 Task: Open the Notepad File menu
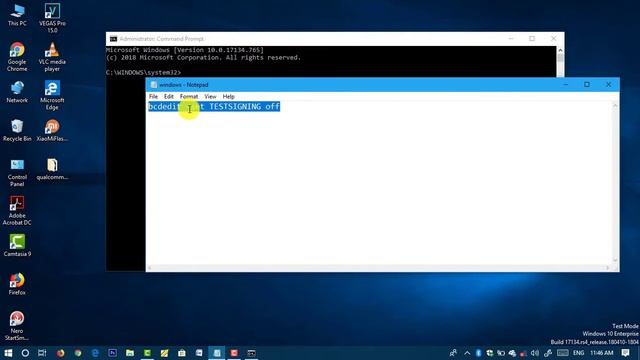click(x=153, y=96)
